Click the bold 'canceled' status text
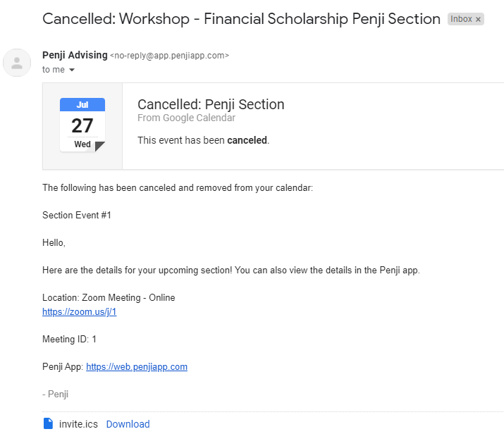This screenshot has height=441, width=504. [x=247, y=140]
